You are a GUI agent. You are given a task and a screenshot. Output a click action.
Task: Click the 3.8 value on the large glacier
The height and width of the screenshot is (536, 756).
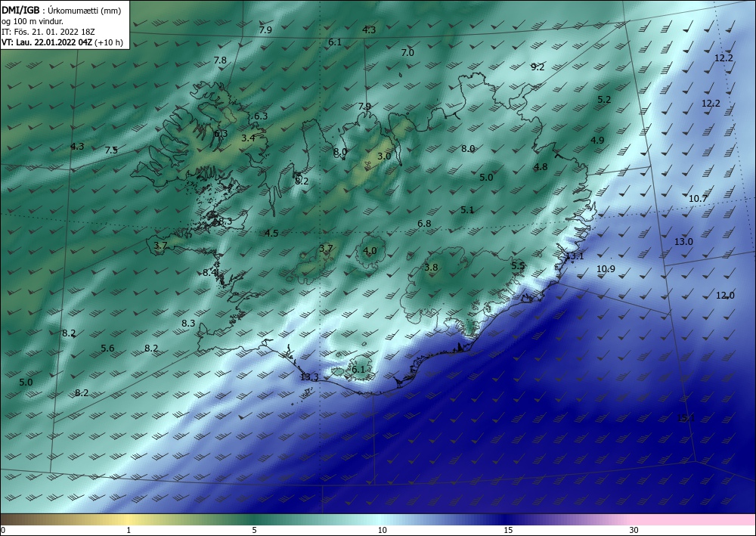click(431, 268)
